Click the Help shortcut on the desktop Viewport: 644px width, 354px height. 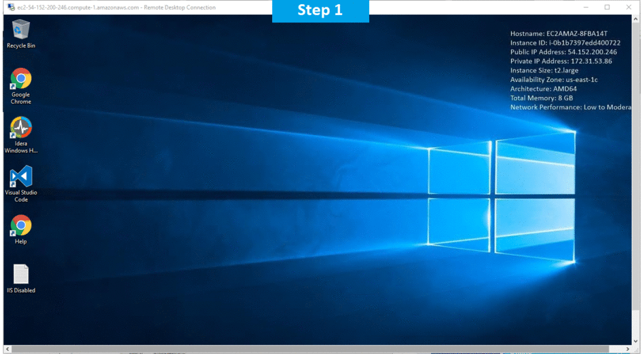click(21, 227)
